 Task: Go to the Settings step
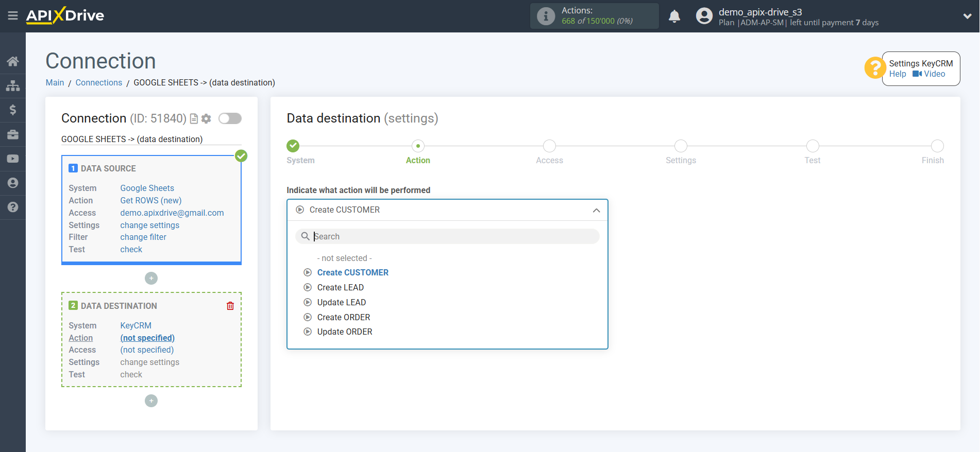click(x=681, y=146)
